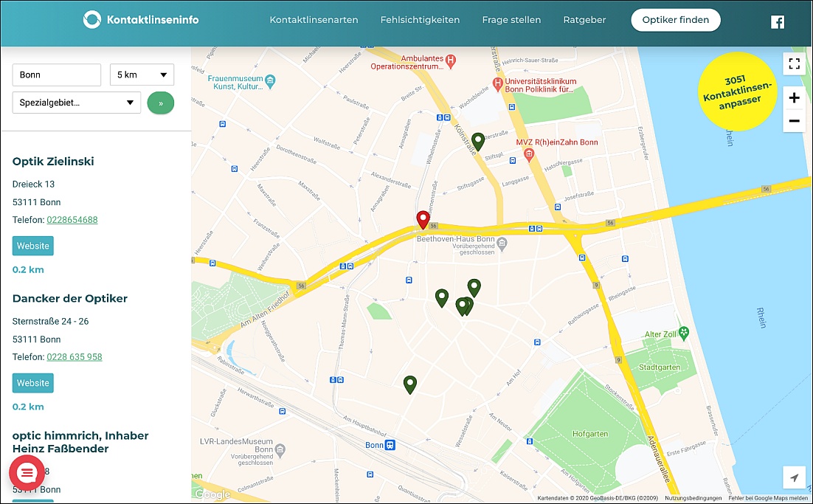Expand the Spezialgebiet dropdown
Viewport: 813px width, 504px height.
(x=77, y=103)
